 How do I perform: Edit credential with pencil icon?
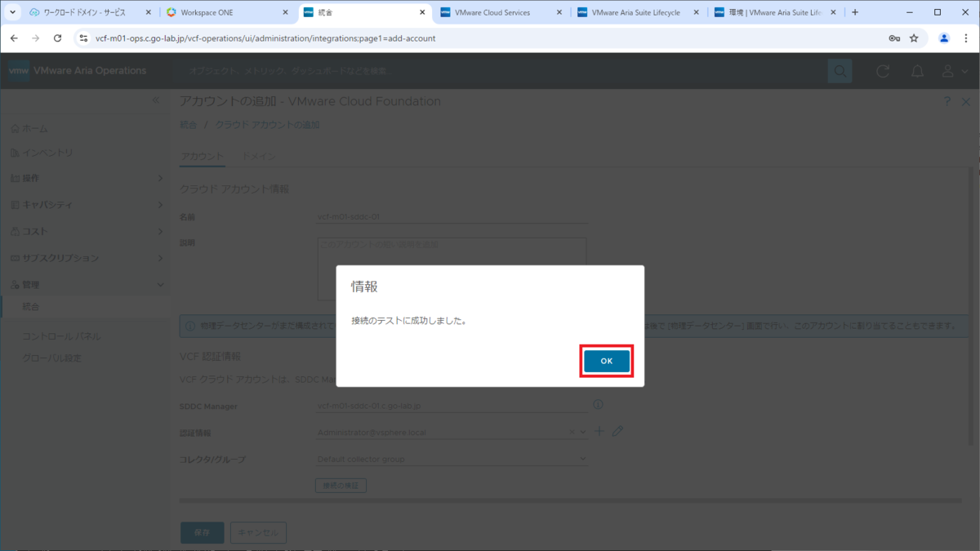pos(617,431)
